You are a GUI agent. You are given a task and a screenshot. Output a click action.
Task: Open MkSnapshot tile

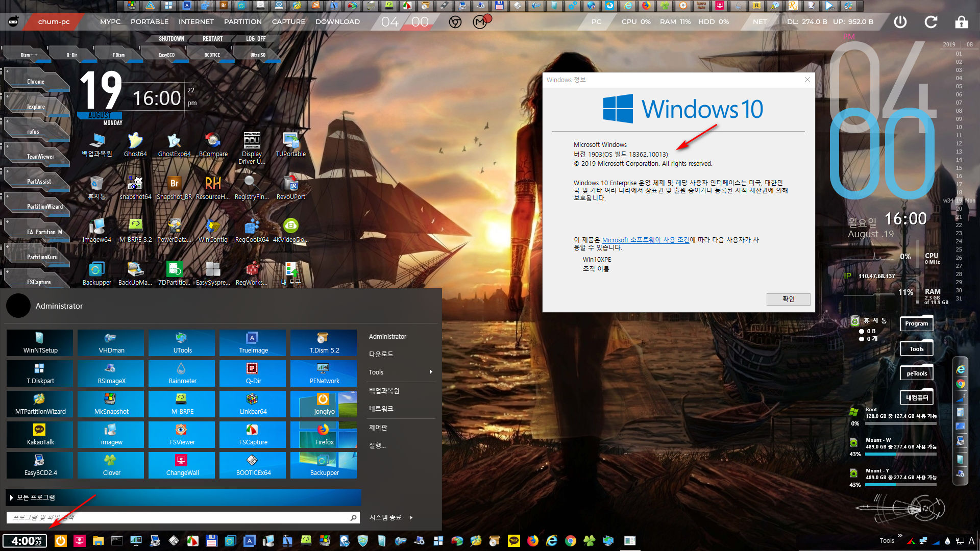[x=111, y=404]
